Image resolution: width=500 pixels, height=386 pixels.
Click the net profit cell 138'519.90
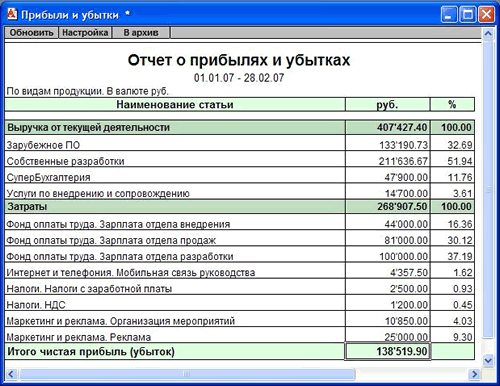tap(388, 352)
